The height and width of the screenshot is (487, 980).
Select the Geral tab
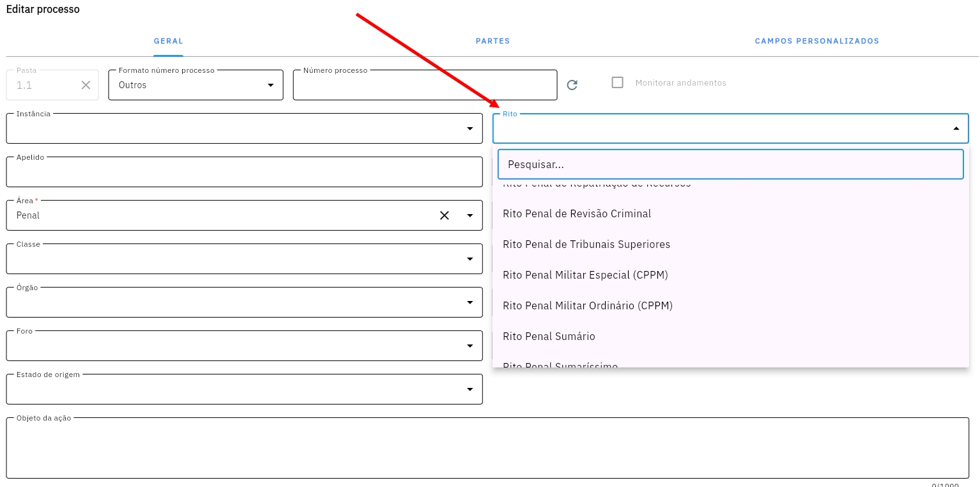[x=168, y=41]
